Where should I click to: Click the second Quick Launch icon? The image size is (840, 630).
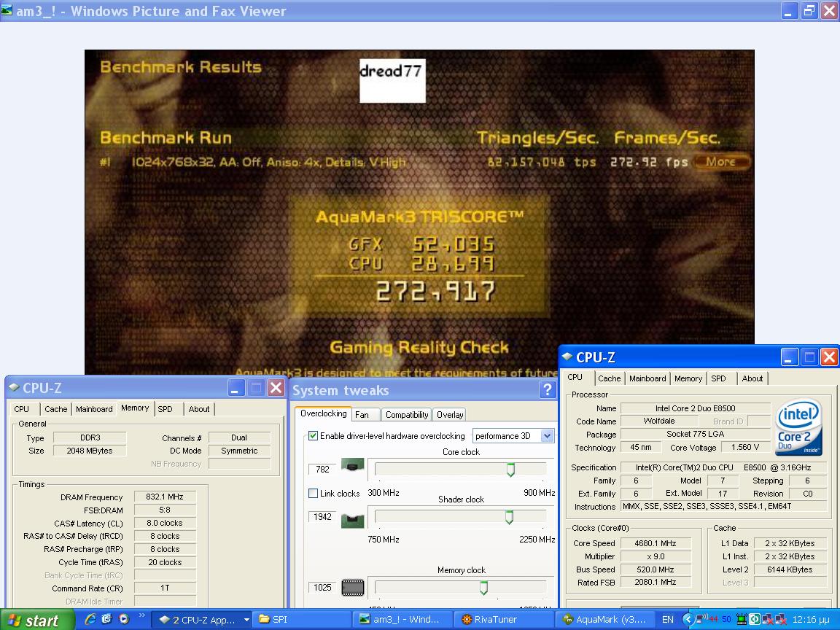pos(107,619)
